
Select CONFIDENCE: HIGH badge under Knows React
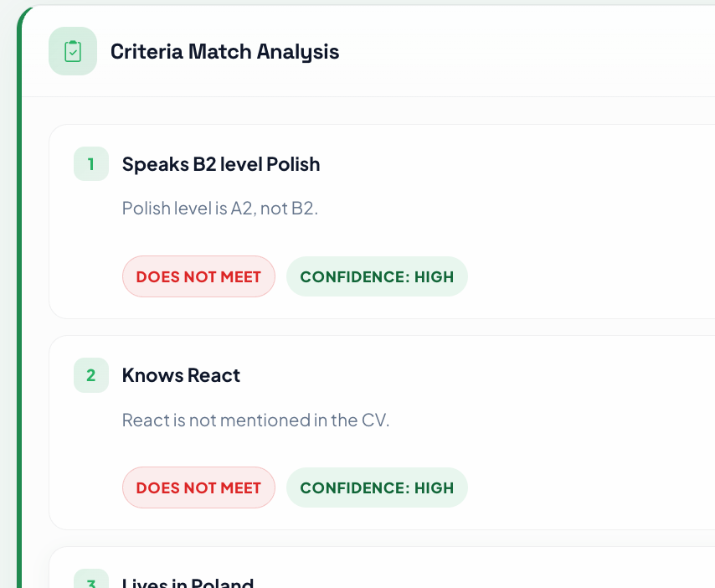point(377,487)
